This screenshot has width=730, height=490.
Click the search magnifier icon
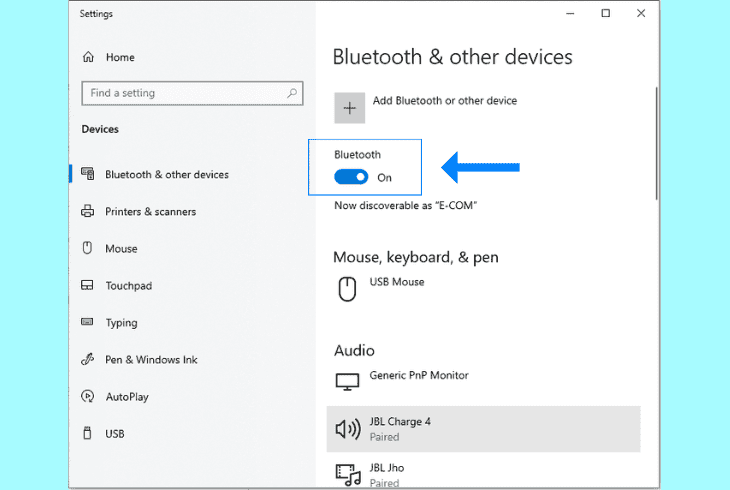click(292, 93)
